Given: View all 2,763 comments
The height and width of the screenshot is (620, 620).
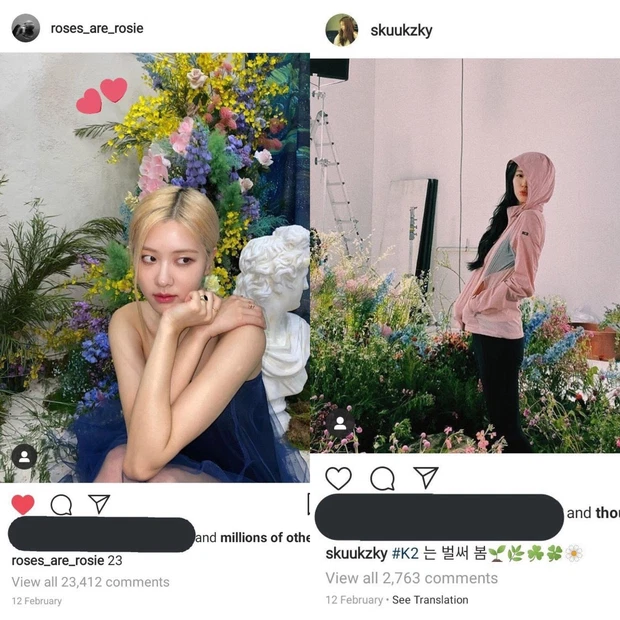Looking at the screenshot, I should 412,578.
